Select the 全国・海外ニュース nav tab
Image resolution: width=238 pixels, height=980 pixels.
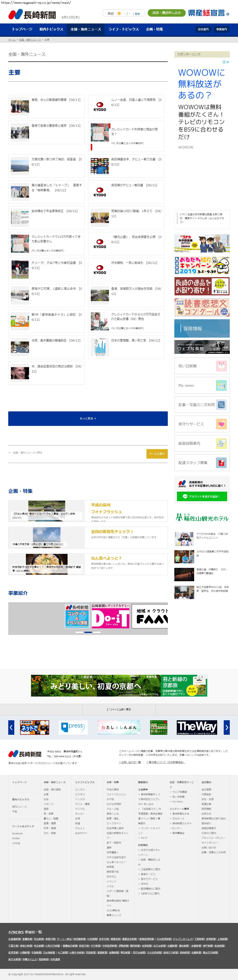click(x=86, y=29)
